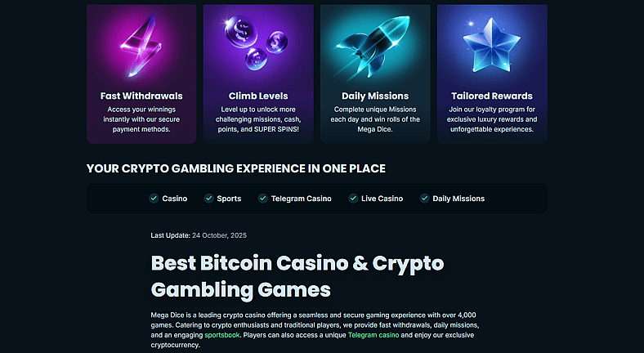Click the checkmark icon beside Sports
644x353 pixels.
208,199
